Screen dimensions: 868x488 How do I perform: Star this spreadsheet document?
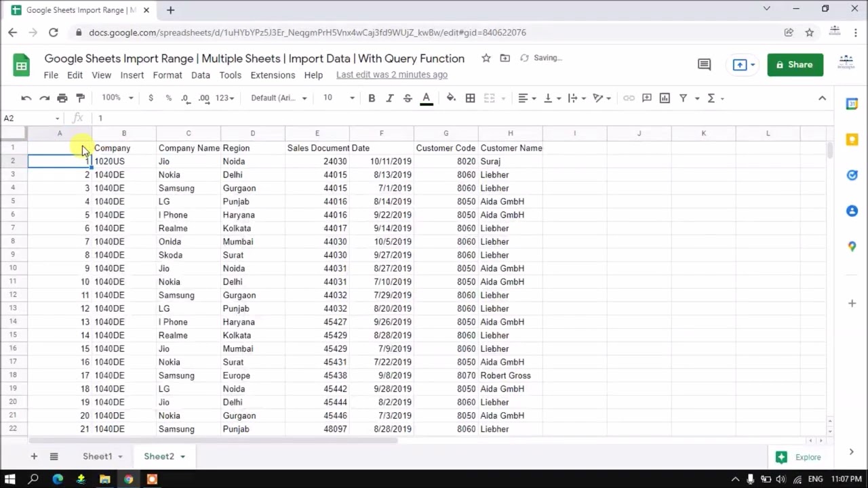[x=486, y=58]
